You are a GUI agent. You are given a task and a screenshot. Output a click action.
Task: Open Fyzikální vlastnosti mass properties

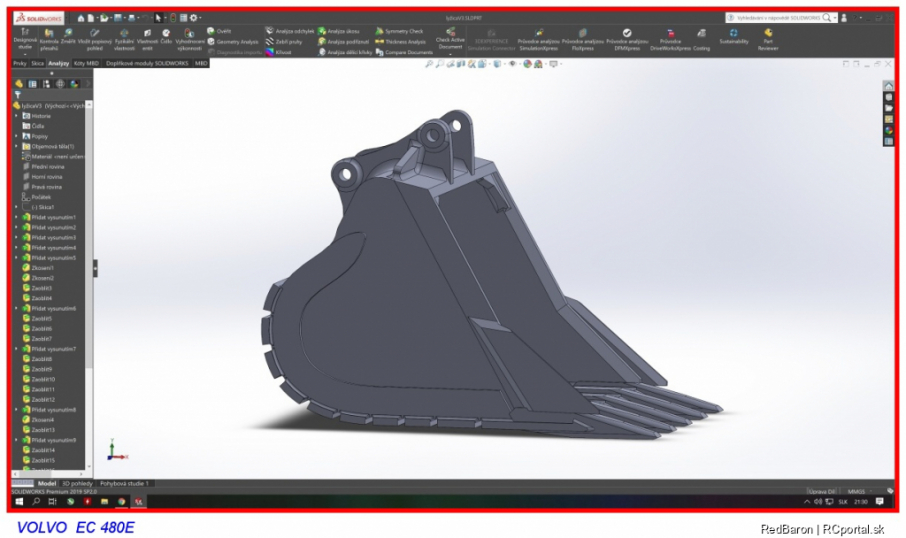124,39
